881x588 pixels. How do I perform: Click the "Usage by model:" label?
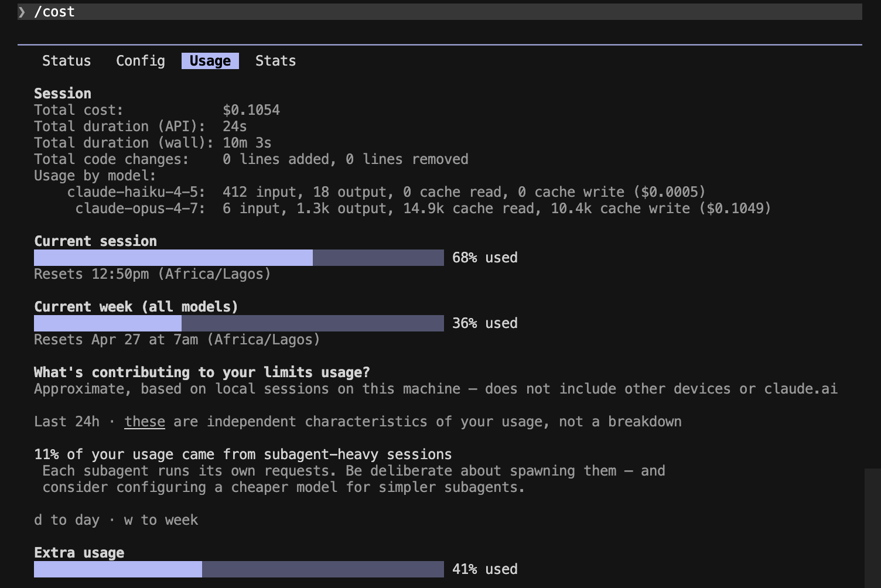click(95, 176)
